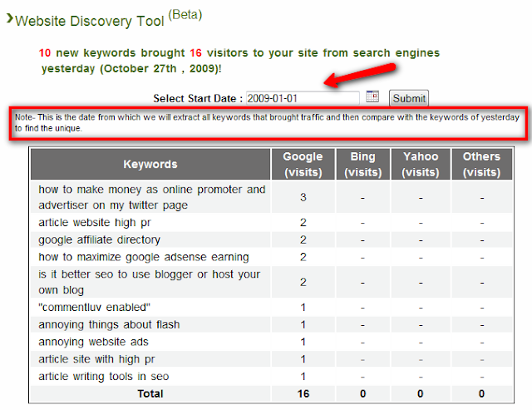
Task: Select keyword 'article website high pr'
Action: click(x=95, y=223)
